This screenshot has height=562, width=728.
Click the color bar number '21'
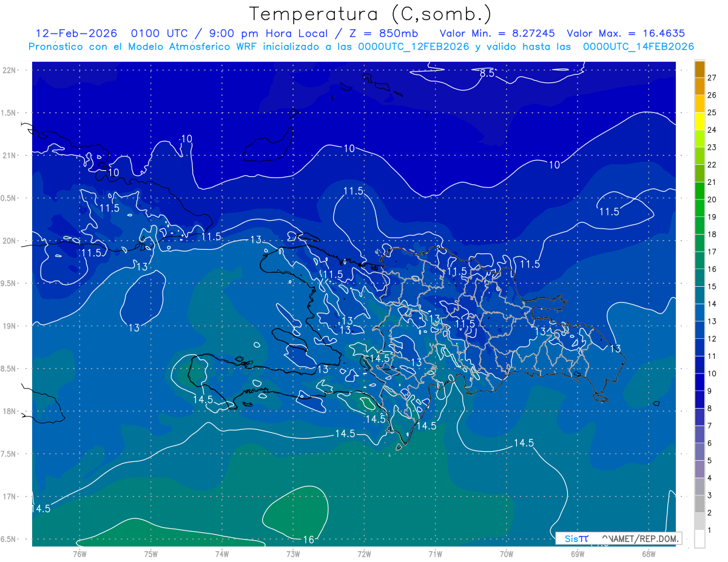coord(712,182)
